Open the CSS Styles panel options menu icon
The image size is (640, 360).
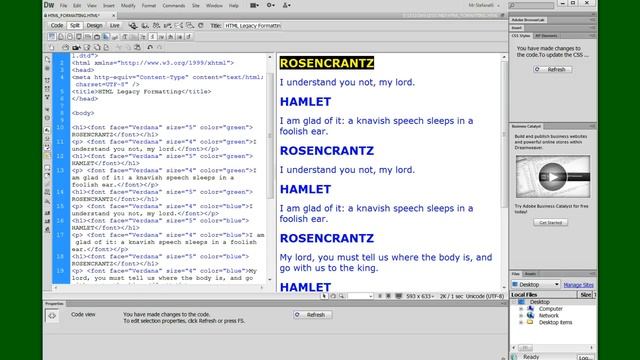coord(592,36)
